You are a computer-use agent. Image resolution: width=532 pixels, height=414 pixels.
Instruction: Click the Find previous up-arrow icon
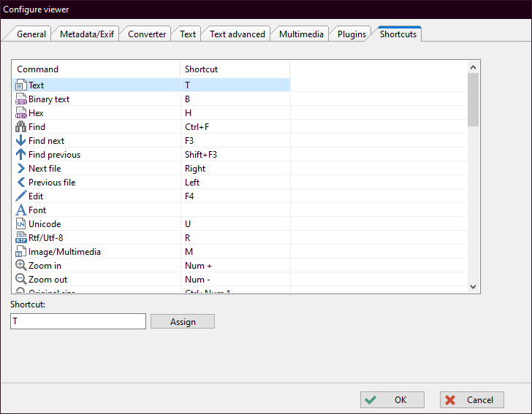(x=20, y=155)
